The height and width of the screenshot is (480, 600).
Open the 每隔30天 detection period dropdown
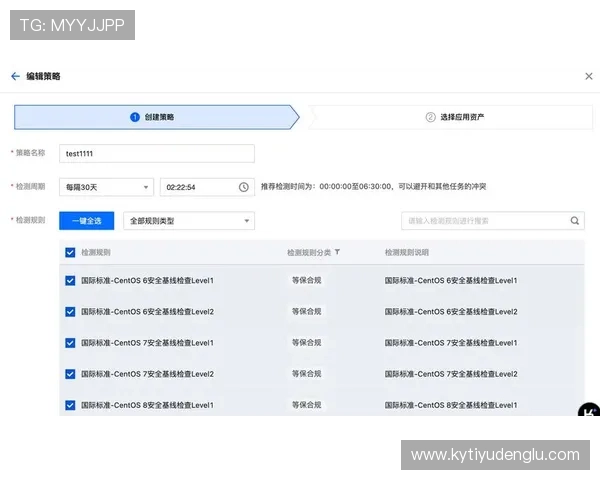click(106, 187)
